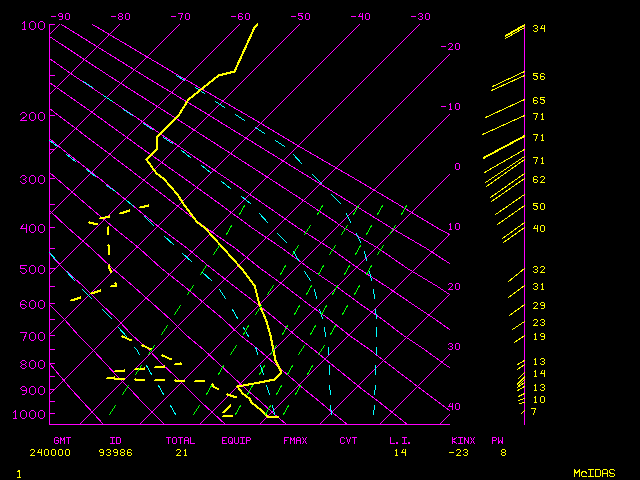Click the McIDAS text in the corner
The height and width of the screenshot is (480, 640).
pyautogui.click(x=593, y=472)
